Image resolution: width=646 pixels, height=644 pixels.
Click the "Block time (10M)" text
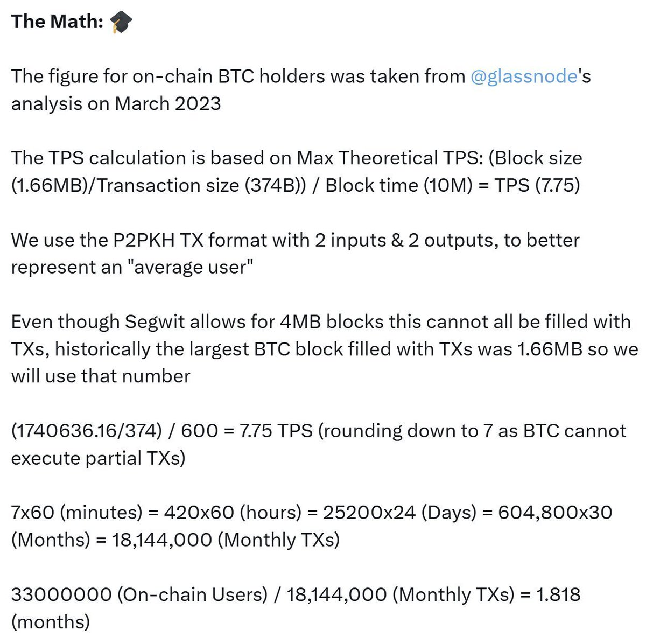[397, 185]
